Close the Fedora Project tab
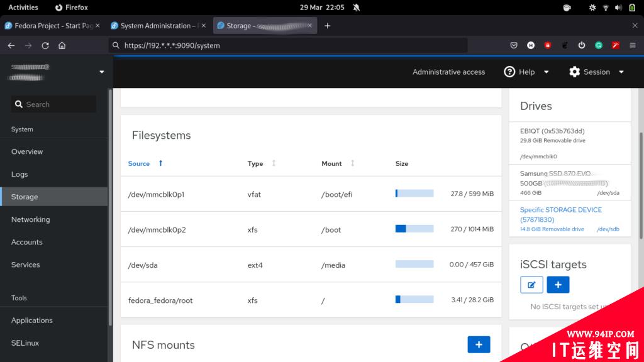The height and width of the screenshot is (362, 644). 97,26
